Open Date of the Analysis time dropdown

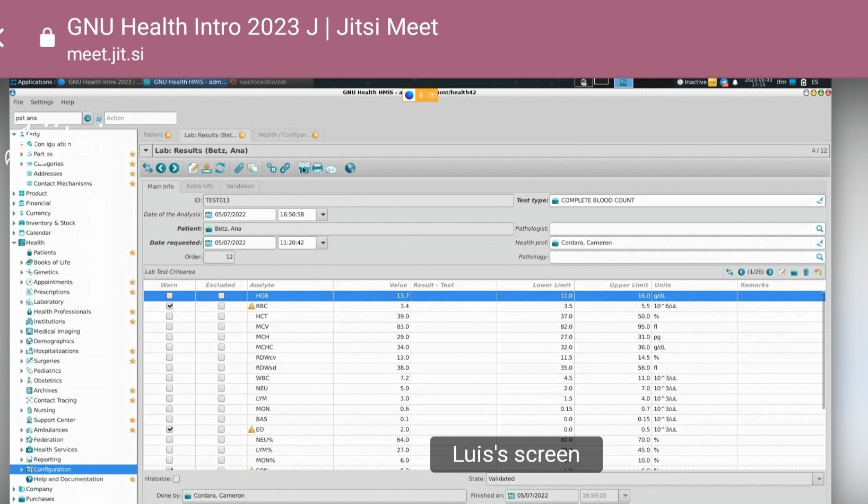click(323, 214)
